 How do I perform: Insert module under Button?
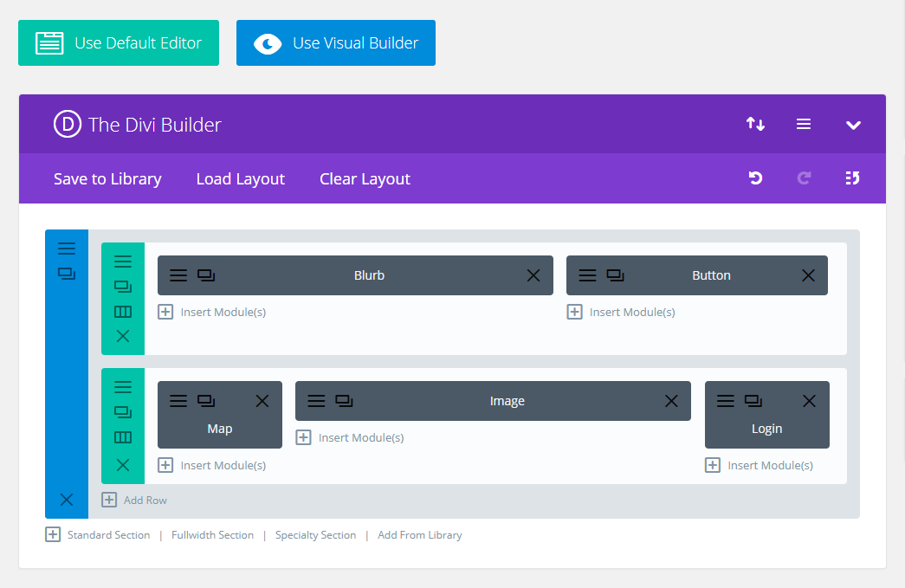coord(621,312)
